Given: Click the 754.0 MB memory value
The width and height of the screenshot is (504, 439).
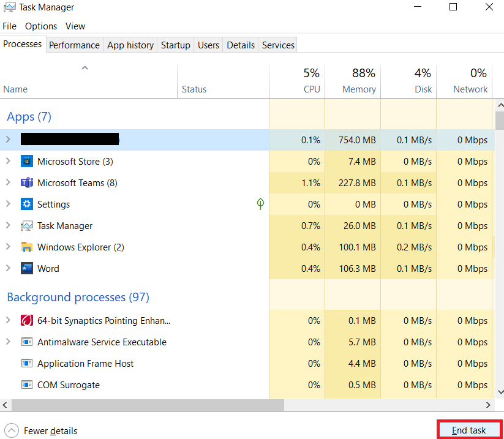Looking at the screenshot, I should (357, 140).
